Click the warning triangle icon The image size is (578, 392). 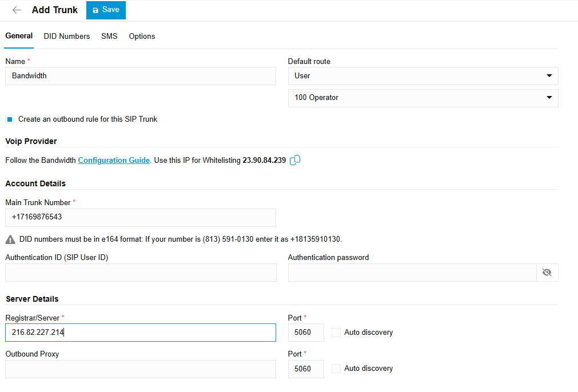[x=10, y=239]
